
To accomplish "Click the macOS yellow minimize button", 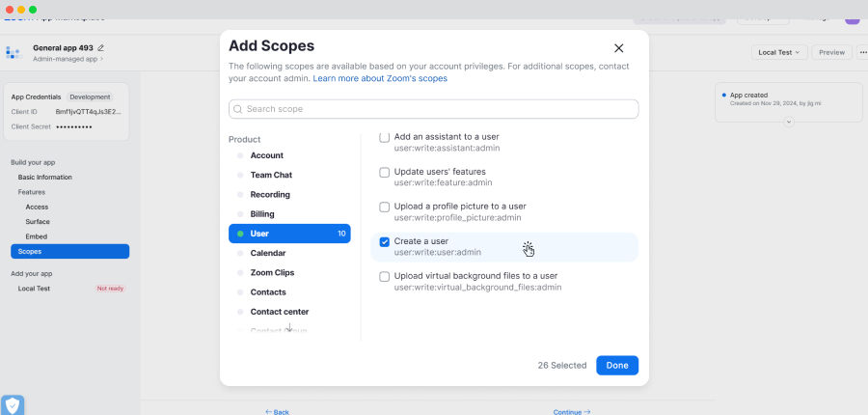I will (x=21, y=10).
